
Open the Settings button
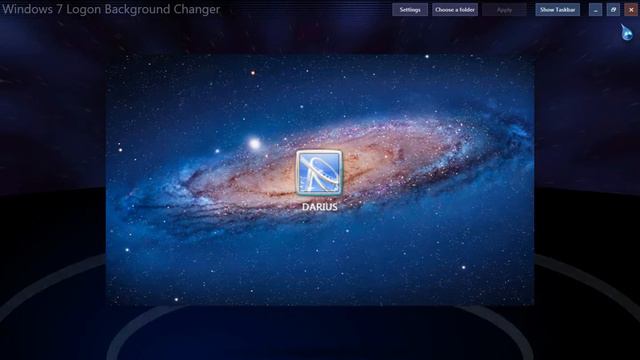(410, 10)
